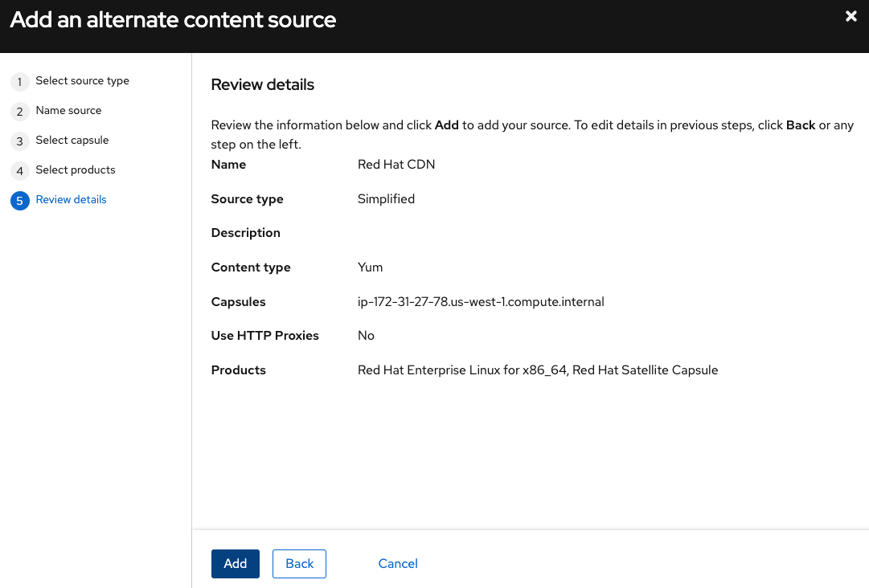Image resolution: width=869 pixels, height=588 pixels.
Task: Click the step 1 number circle
Action: coord(19,82)
